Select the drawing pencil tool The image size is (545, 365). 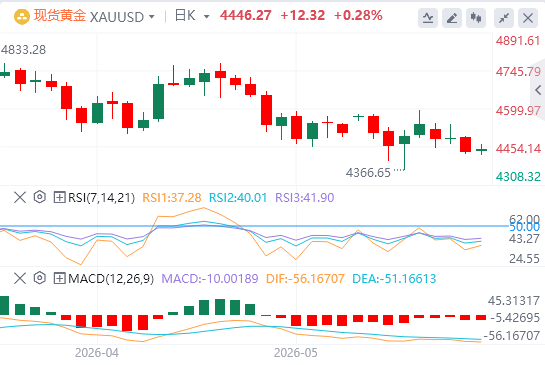(x=452, y=18)
